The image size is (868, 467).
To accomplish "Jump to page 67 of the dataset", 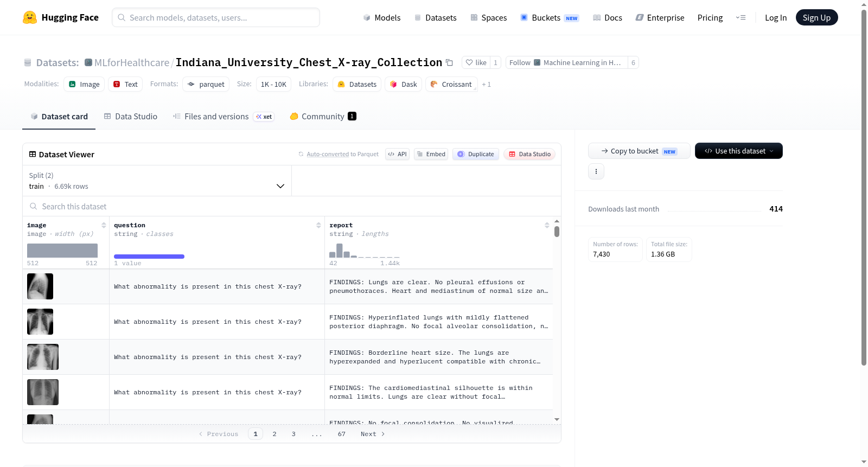I will point(342,434).
